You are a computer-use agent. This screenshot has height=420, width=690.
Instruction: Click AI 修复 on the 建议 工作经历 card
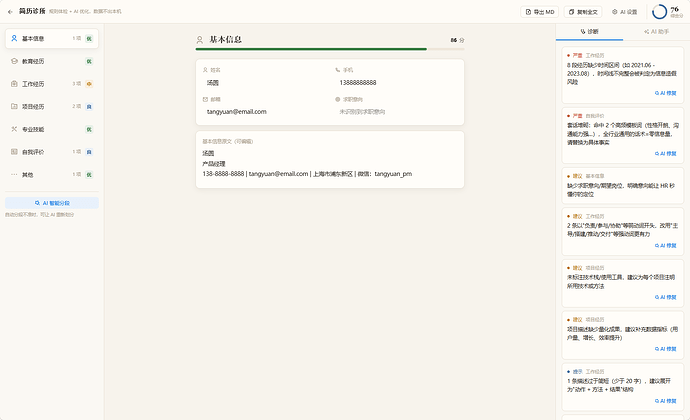click(x=665, y=246)
